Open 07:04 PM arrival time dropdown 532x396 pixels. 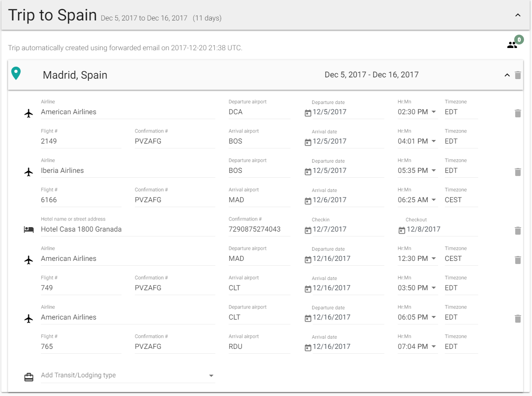click(x=434, y=347)
